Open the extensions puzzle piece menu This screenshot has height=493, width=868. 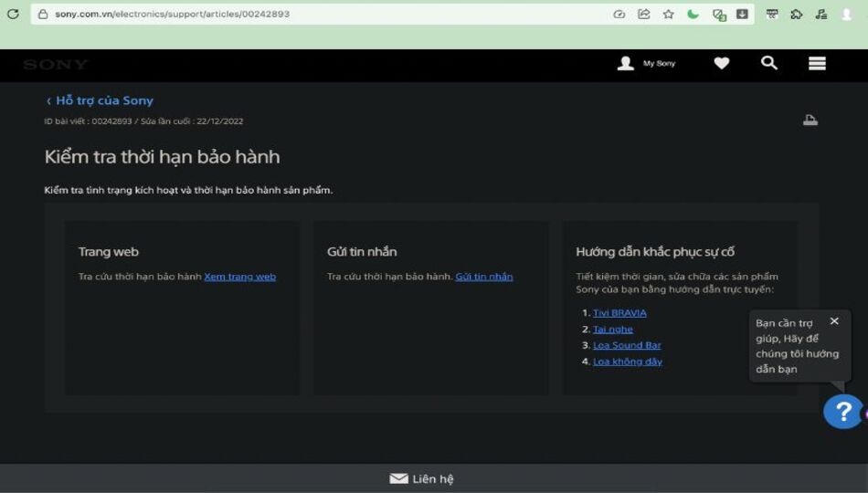click(x=796, y=15)
